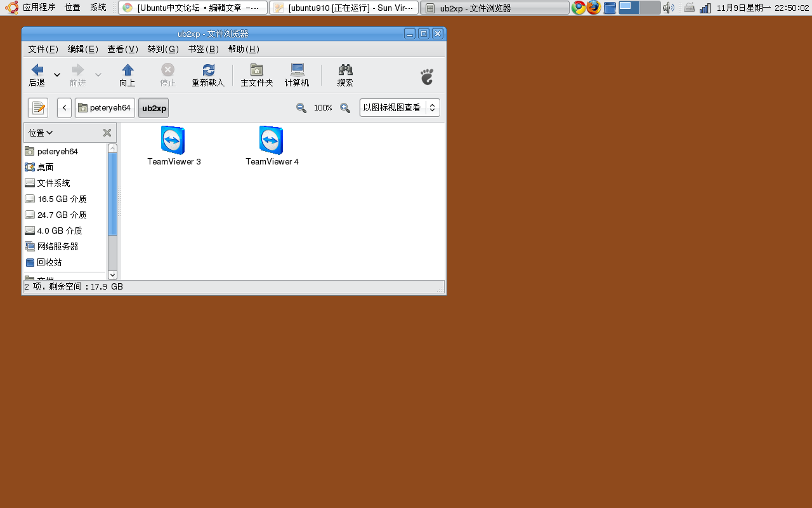Open the 编辑(E) menu
812x508 pixels.
click(x=83, y=49)
